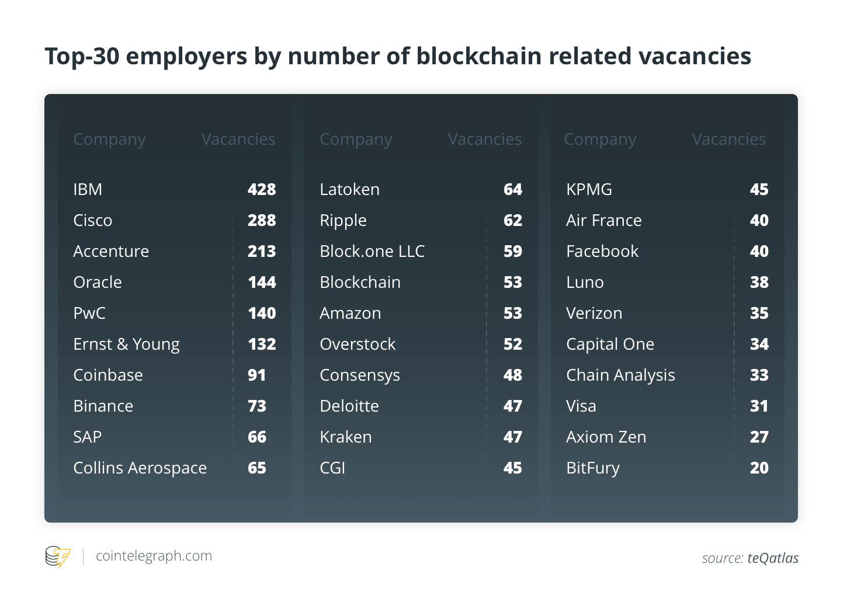Select IBM's vacancy count 428

coord(262,189)
